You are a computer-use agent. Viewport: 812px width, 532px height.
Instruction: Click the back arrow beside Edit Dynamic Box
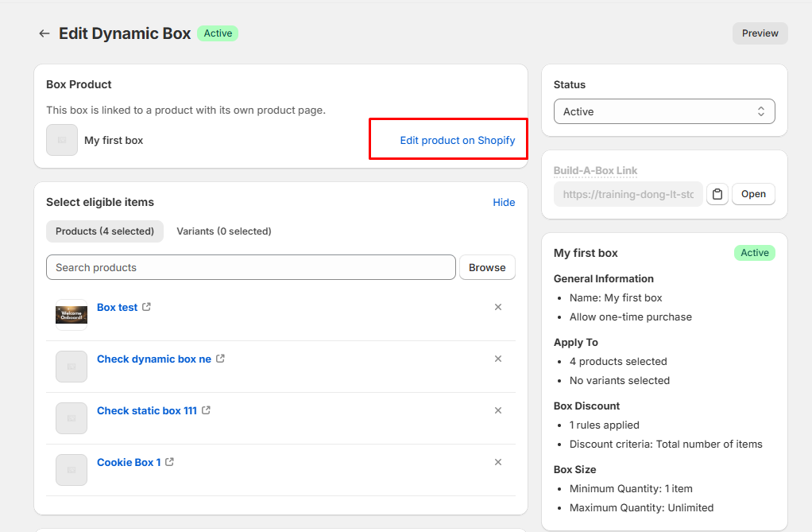[x=44, y=33]
